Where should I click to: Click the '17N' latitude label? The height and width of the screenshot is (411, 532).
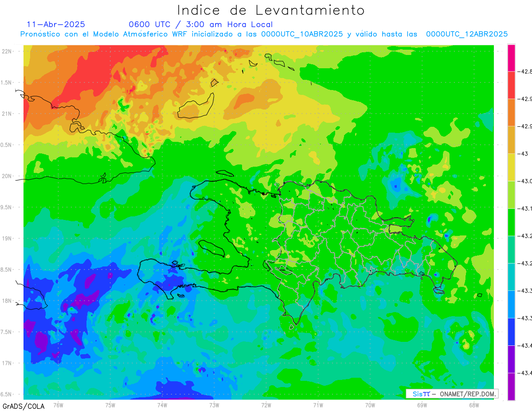tap(7, 363)
